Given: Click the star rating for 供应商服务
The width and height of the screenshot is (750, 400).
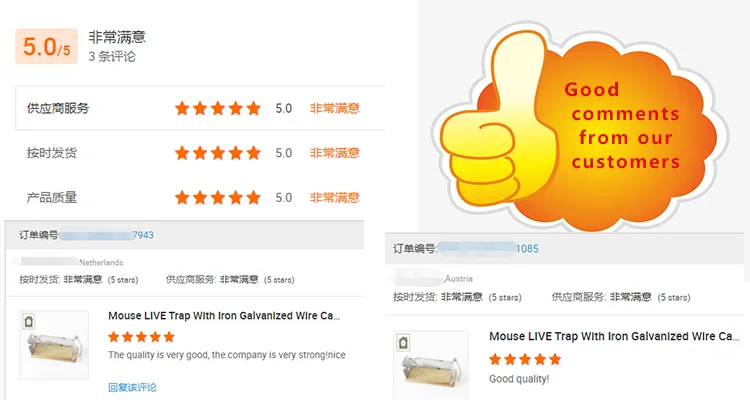Looking at the screenshot, I should coord(218,109).
